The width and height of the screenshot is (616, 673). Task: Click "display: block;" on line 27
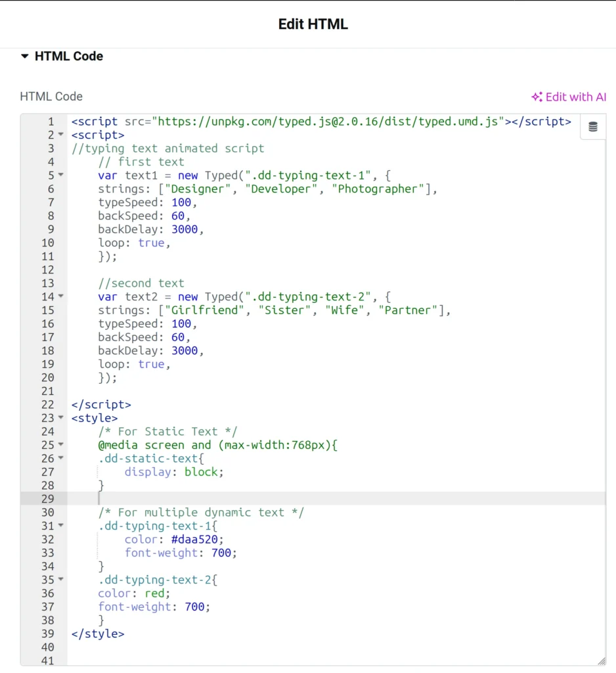tap(174, 472)
